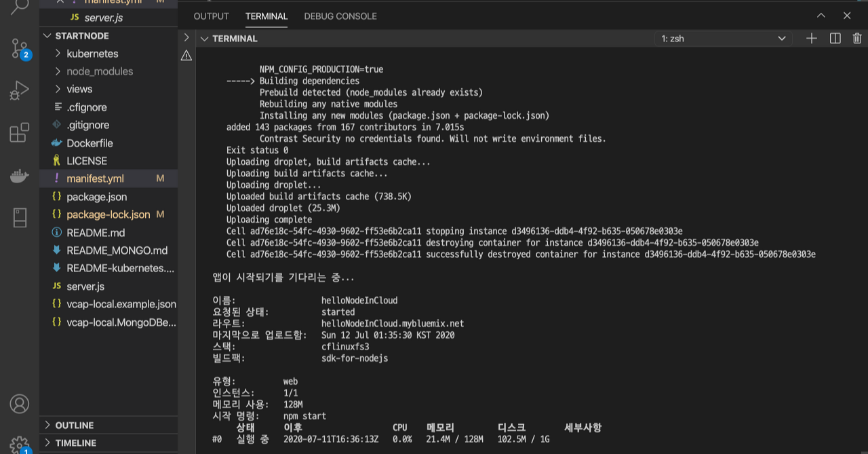
Task: Open the Source Control view showing 2 changes
Action: (19, 48)
